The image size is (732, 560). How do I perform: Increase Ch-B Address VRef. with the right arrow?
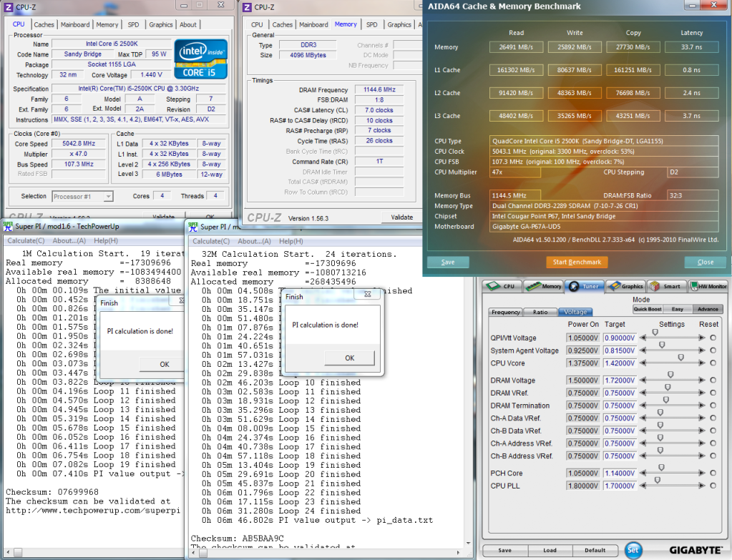702,456
